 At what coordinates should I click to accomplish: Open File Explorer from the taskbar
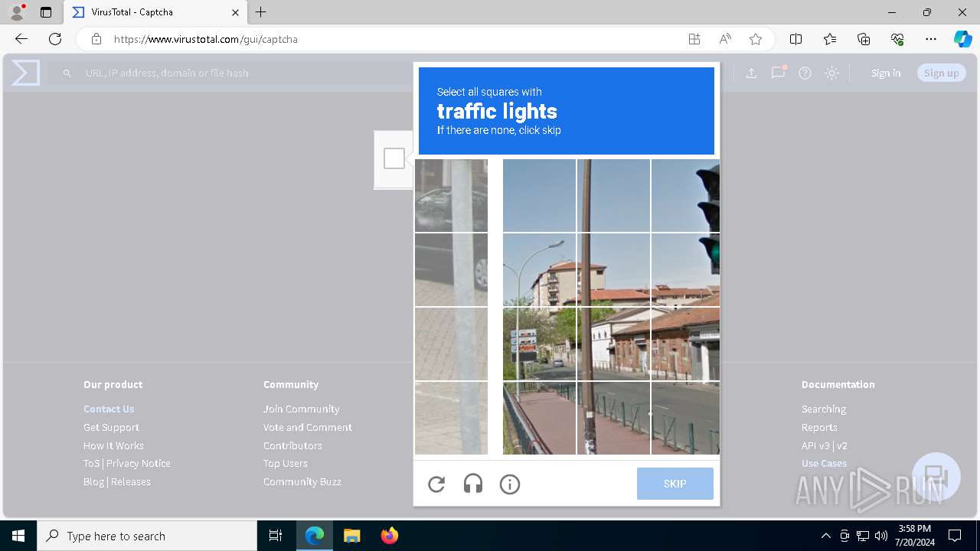pyautogui.click(x=351, y=536)
